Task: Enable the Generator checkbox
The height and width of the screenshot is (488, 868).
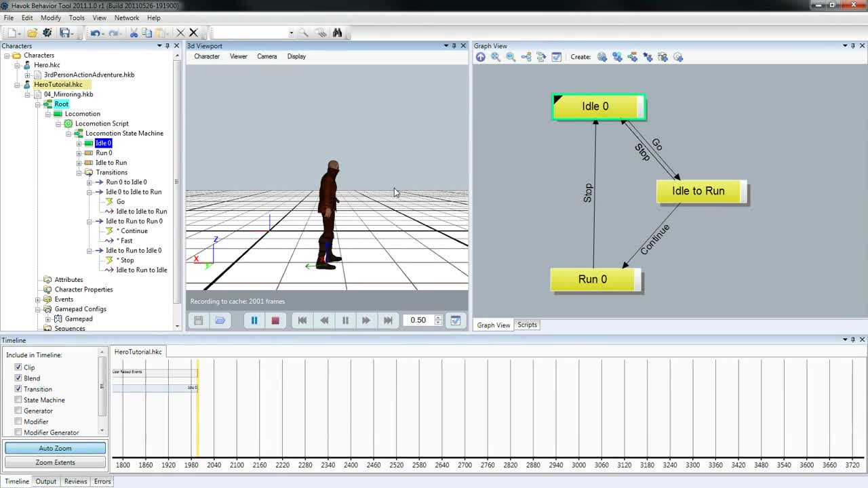Action: pyautogui.click(x=18, y=411)
